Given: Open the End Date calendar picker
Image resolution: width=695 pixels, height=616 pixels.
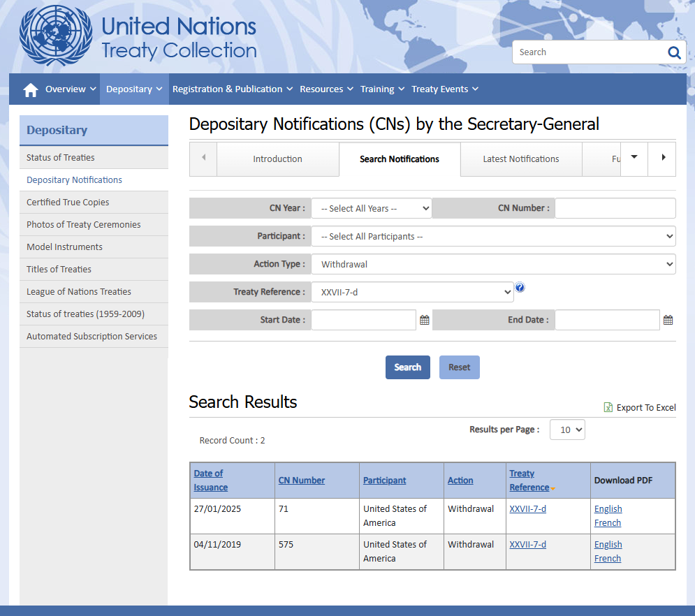Looking at the screenshot, I should [x=668, y=320].
